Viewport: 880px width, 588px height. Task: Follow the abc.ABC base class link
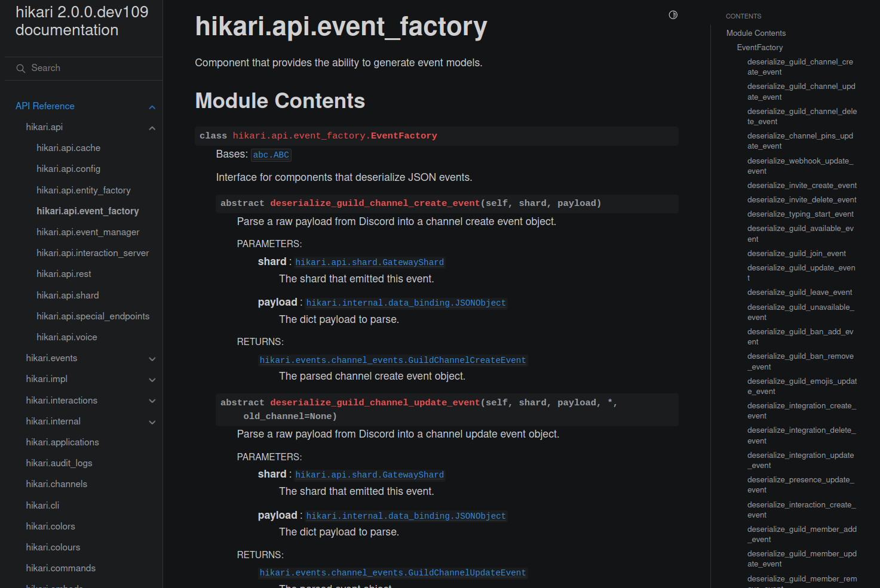(271, 155)
